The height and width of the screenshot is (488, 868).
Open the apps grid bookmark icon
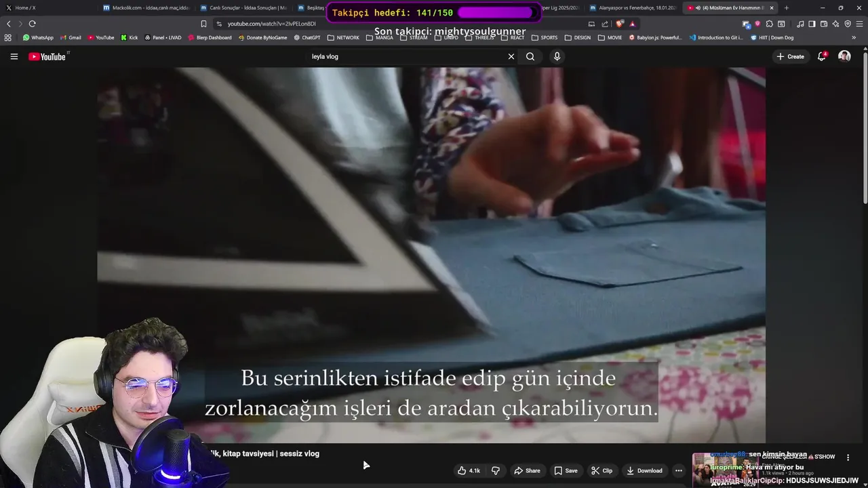pos(8,37)
